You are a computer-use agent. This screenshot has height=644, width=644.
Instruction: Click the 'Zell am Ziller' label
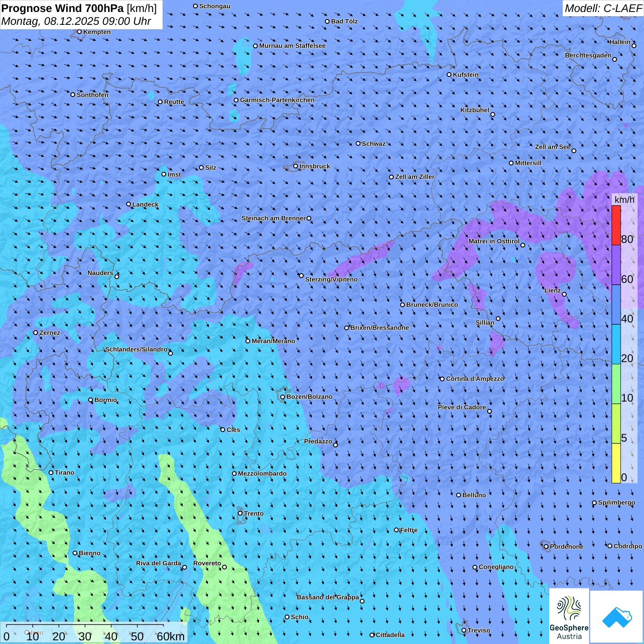click(x=415, y=177)
